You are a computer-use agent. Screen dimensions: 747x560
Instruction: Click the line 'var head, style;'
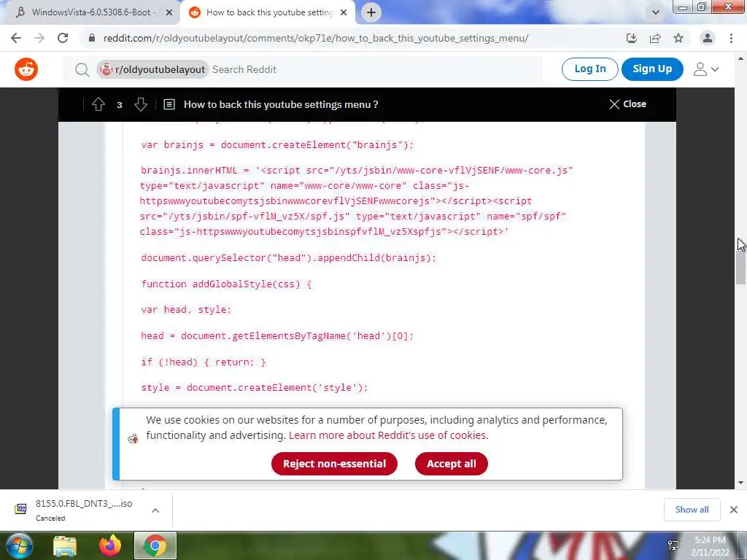[186, 309]
